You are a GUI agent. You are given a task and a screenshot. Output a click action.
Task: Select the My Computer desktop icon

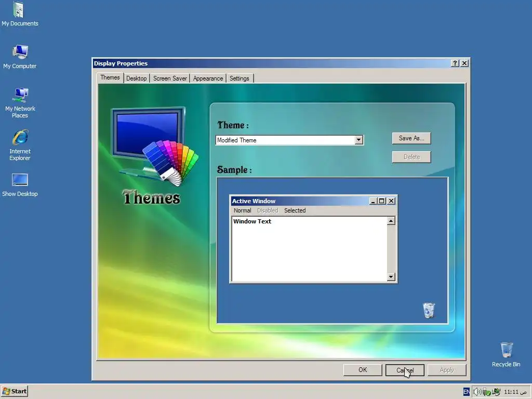[x=20, y=57]
